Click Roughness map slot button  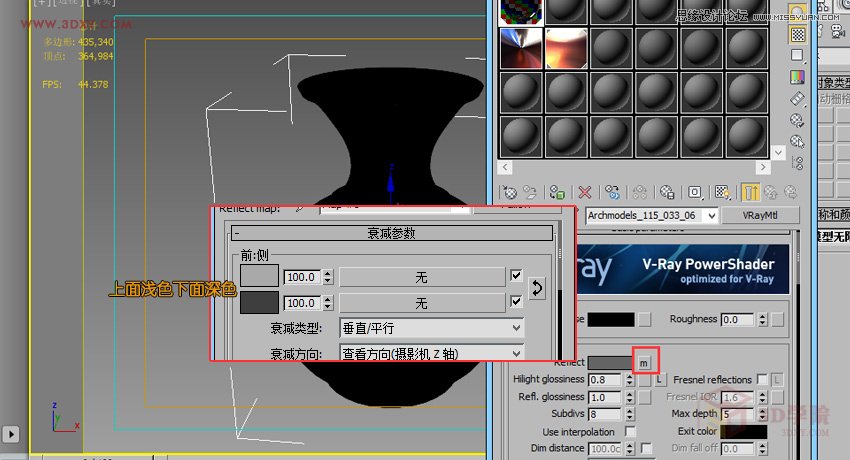(777, 319)
